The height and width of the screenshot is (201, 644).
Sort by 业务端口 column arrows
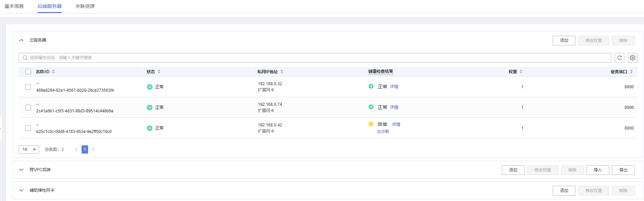[631, 72]
